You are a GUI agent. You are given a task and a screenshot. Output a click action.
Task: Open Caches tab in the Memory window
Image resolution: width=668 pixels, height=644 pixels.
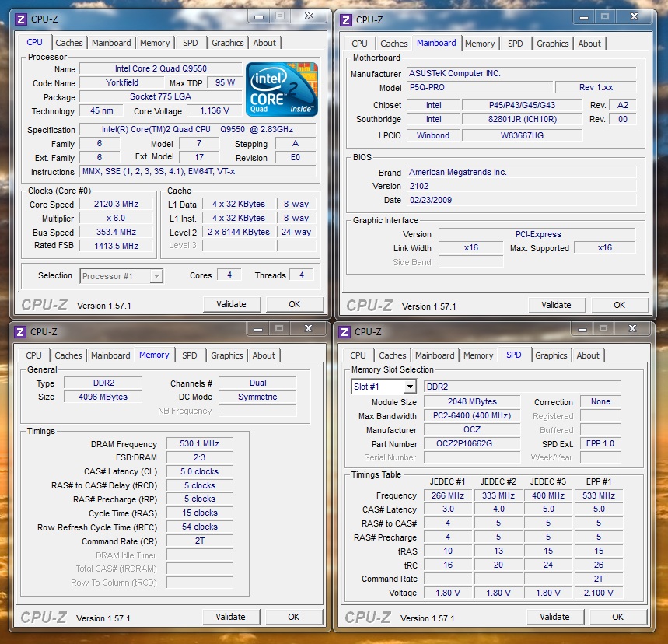click(68, 355)
